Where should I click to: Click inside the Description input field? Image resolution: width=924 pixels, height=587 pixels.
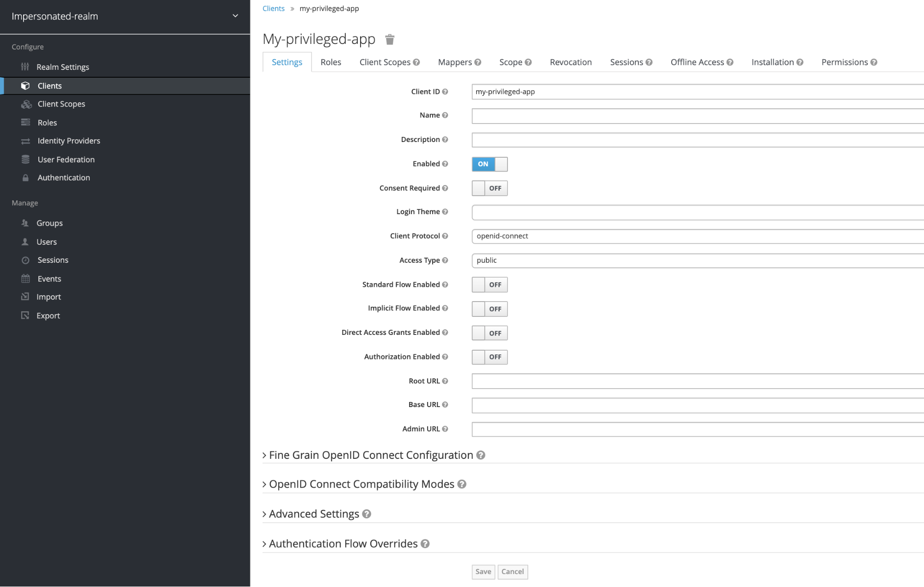point(647,140)
